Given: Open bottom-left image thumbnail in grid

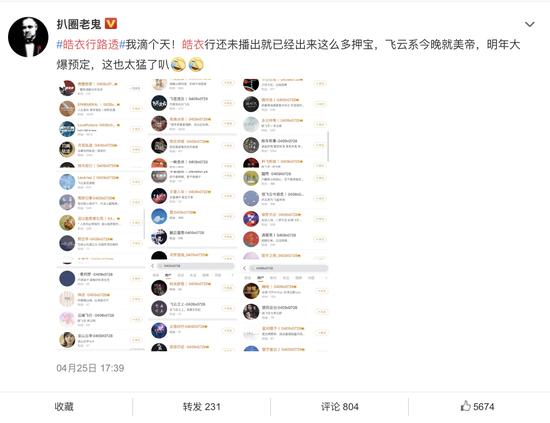Looking at the screenshot, I should [x=101, y=307].
